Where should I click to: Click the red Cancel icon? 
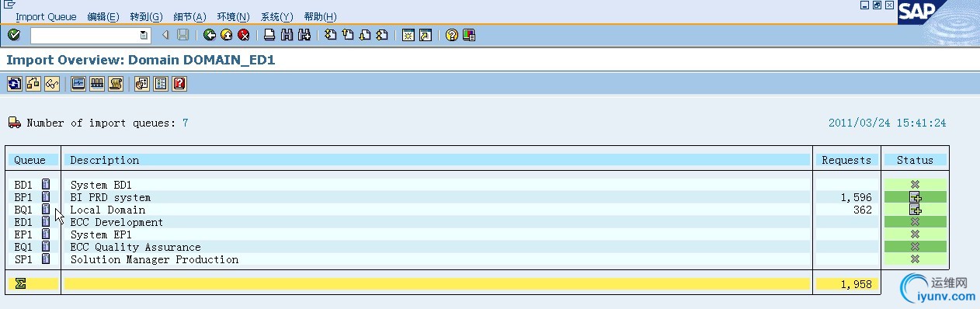pos(244,35)
